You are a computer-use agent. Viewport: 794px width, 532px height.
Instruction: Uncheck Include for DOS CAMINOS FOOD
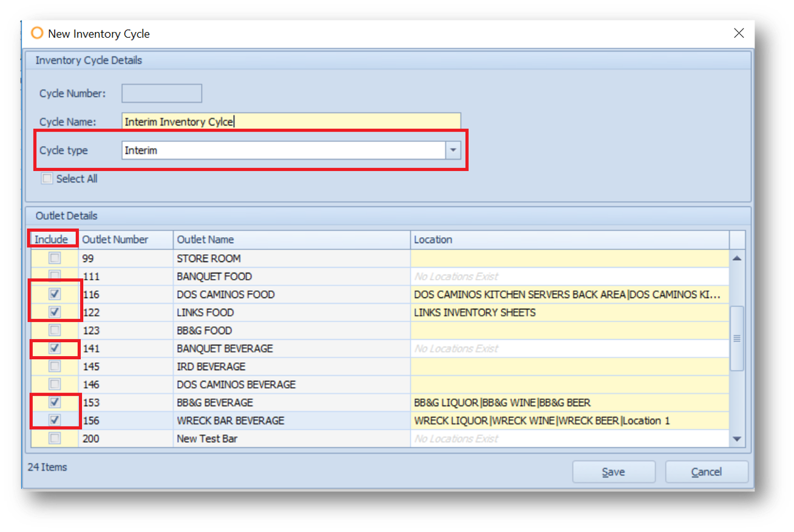click(x=55, y=294)
